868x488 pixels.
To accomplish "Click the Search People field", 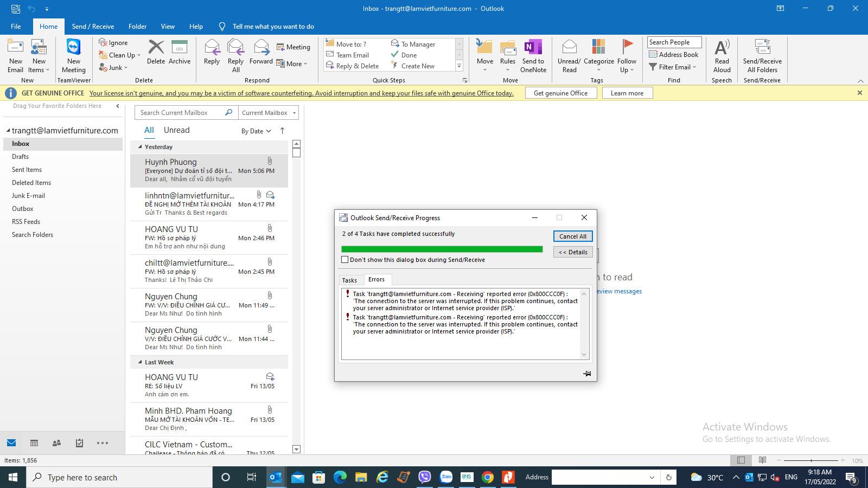I will point(674,42).
